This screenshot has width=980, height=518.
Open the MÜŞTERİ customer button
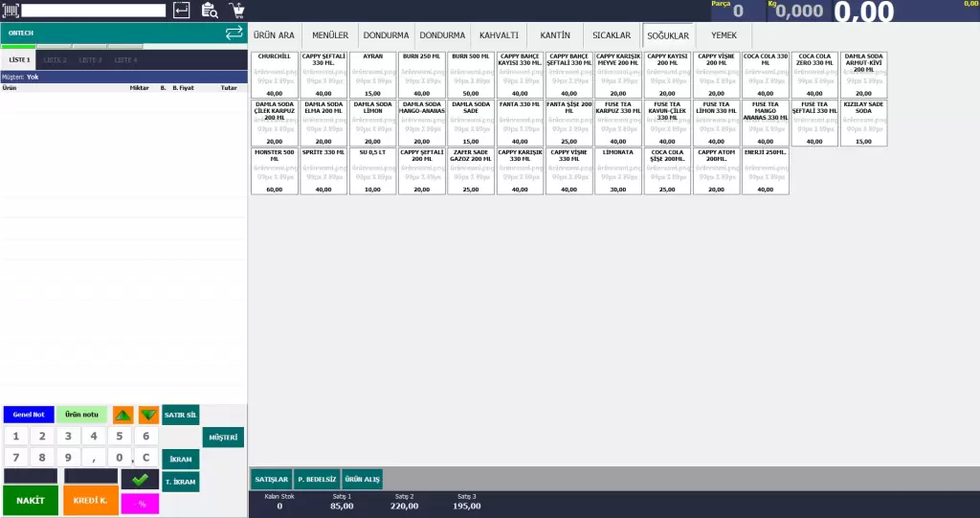223,438
